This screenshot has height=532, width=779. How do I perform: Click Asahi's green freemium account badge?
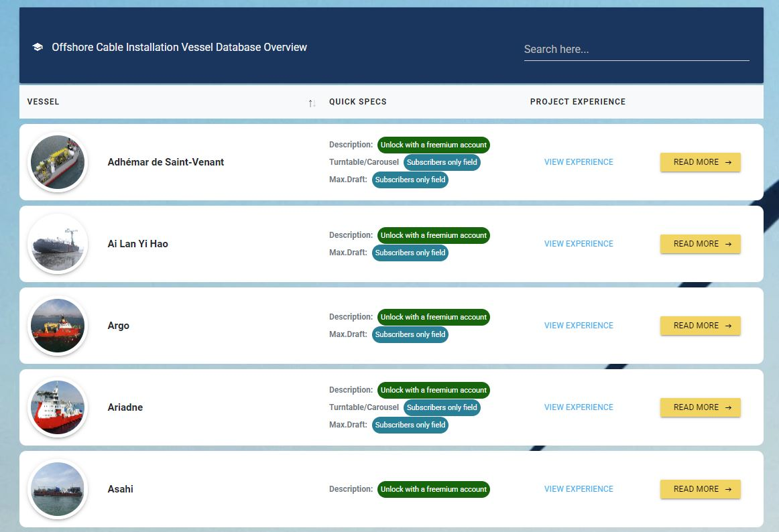pyautogui.click(x=433, y=489)
